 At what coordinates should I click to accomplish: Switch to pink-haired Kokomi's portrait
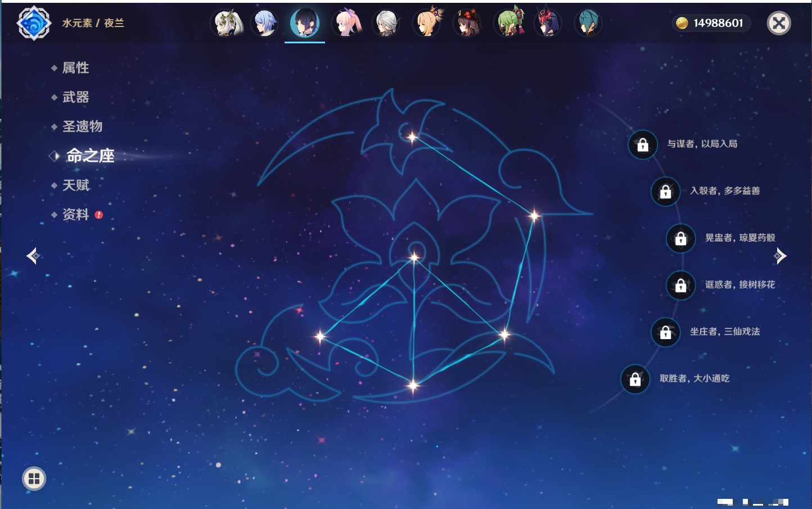click(346, 23)
